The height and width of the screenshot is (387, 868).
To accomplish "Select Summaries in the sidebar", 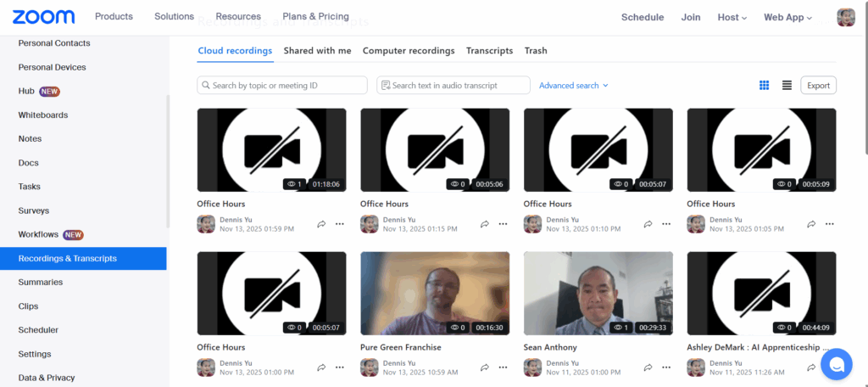I will [x=41, y=283].
